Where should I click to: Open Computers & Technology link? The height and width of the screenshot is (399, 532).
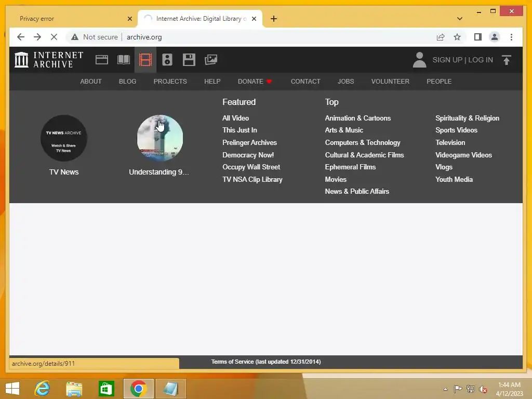362,142
